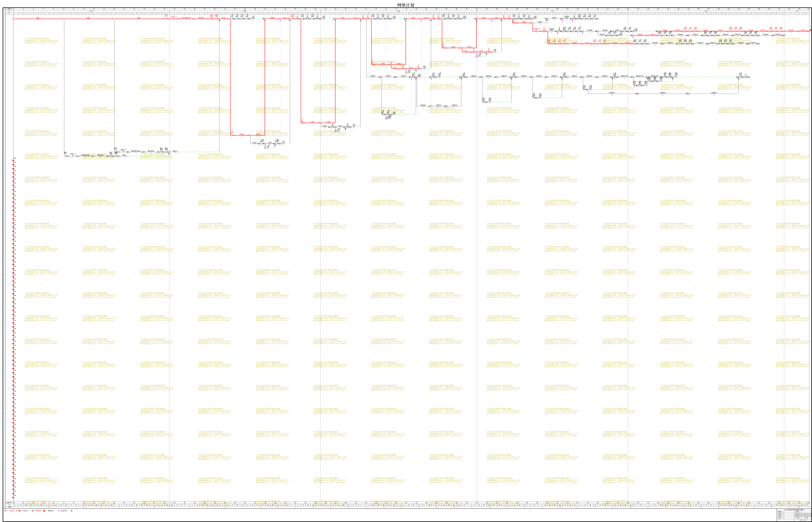Image resolution: width=812 pixels, height=522 pixels.
Task: Select node 7 at end of 桩基2
Action: tap(114, 19)
